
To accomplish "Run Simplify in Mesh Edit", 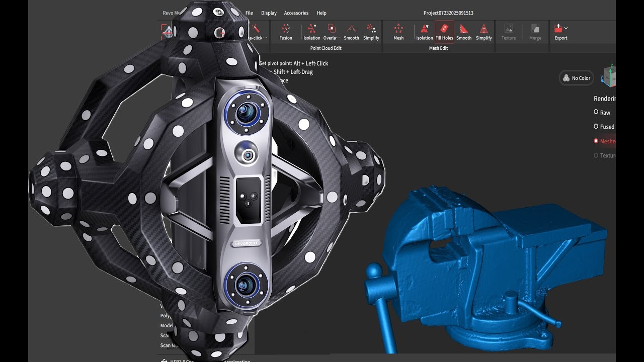I will pos(484,32).
